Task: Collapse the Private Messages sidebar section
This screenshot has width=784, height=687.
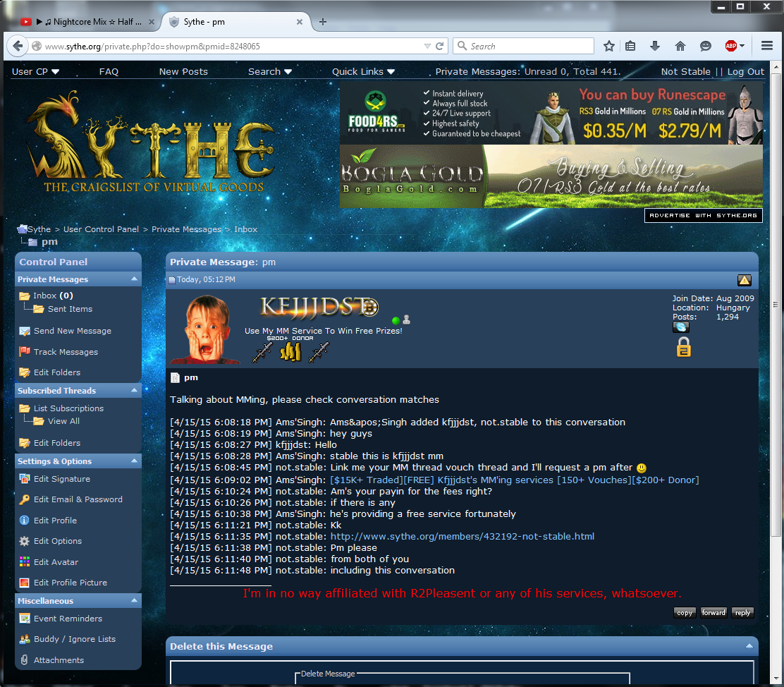Action: (x=134, y=279)
